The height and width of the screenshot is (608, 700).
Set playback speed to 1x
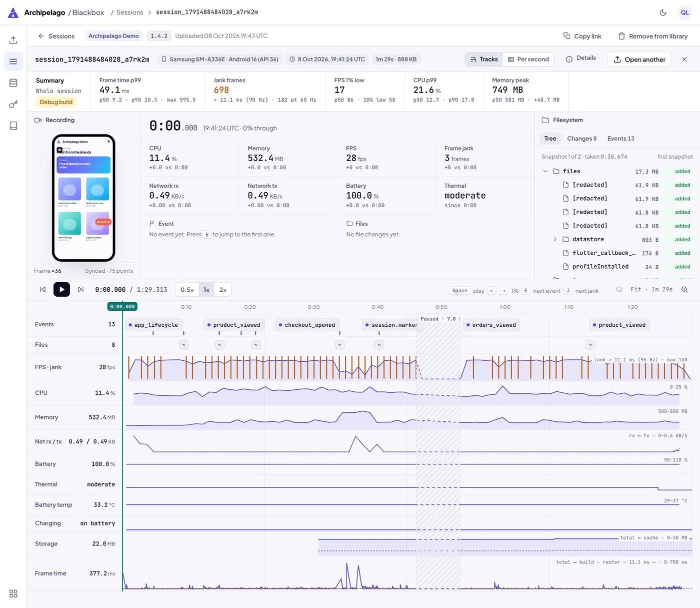(x=206, y=290)
